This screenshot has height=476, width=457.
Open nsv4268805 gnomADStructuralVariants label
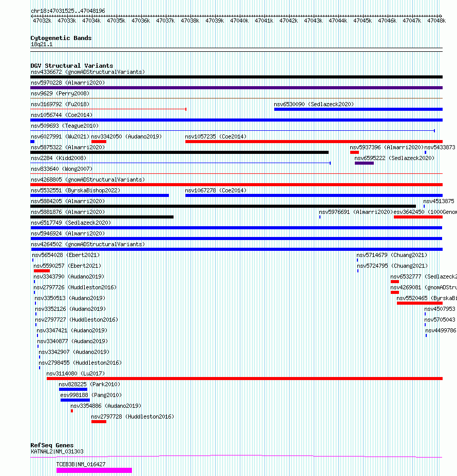(88, 180)
